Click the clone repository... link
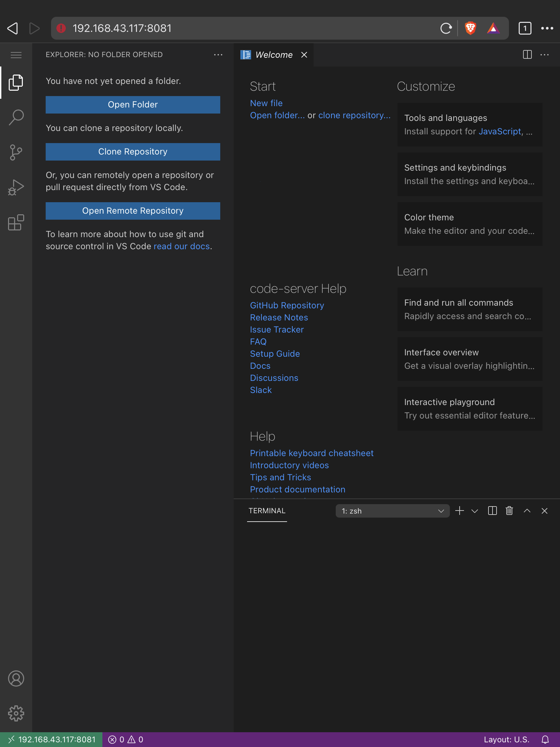The width and height of the screenshot is (560, 747). [355, 115]
